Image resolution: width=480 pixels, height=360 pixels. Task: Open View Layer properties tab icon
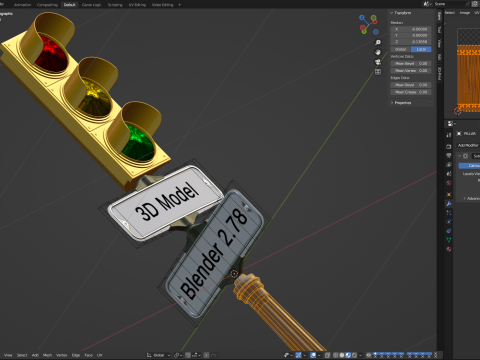click(449, 165)
